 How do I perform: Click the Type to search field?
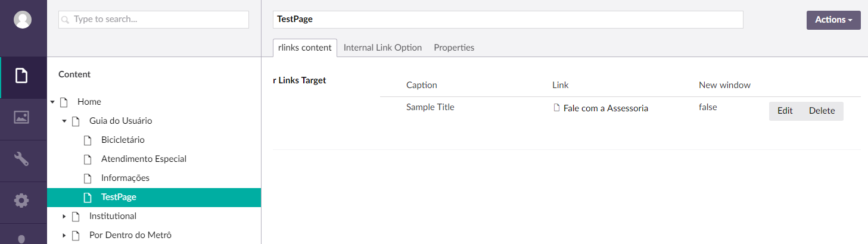pyautogui.click(x=154, y=19)
